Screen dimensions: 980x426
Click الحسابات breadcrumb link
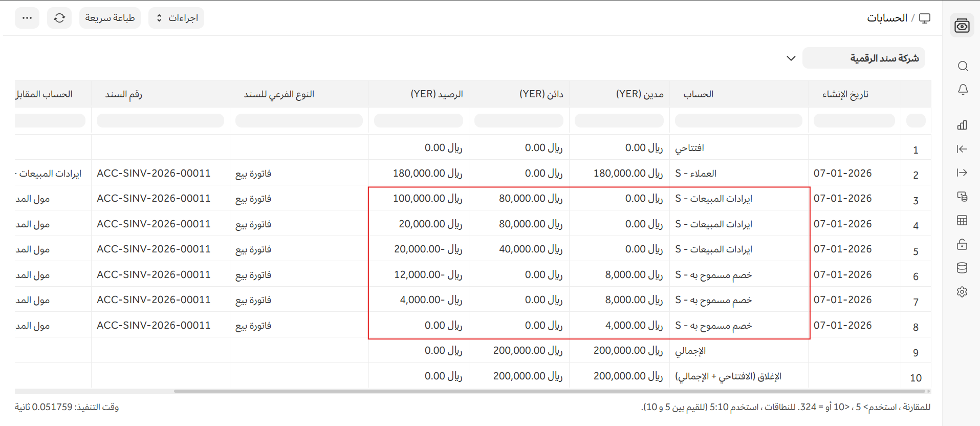[x=886, y=18]
